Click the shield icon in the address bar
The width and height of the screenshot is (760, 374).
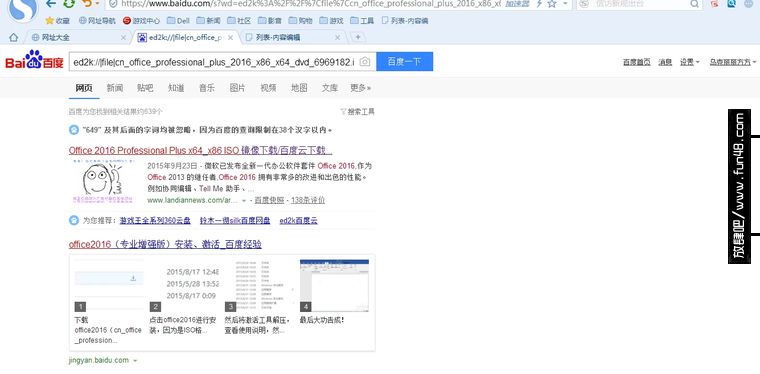[113, 4]
